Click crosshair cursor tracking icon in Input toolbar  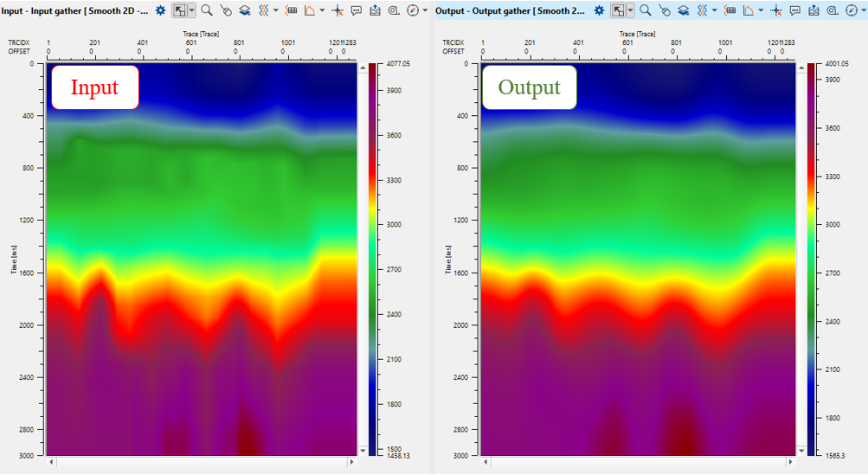pyautogui.click(x=338, y=10)
